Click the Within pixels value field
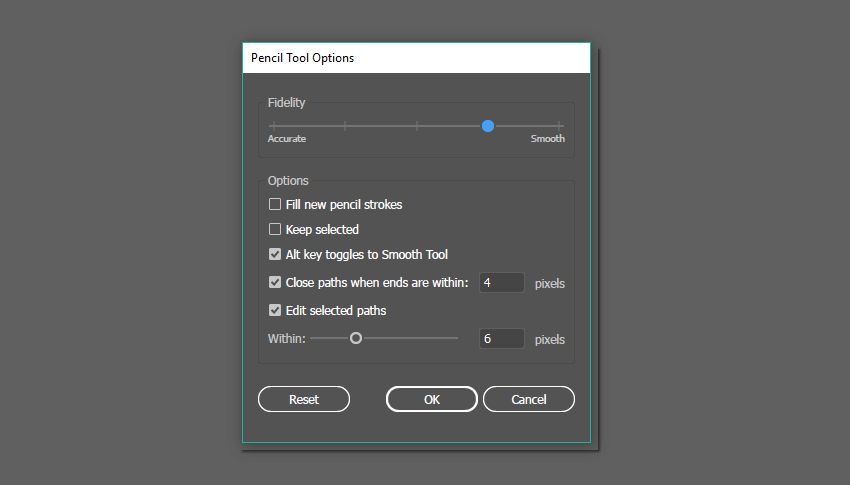 [502, 339]
